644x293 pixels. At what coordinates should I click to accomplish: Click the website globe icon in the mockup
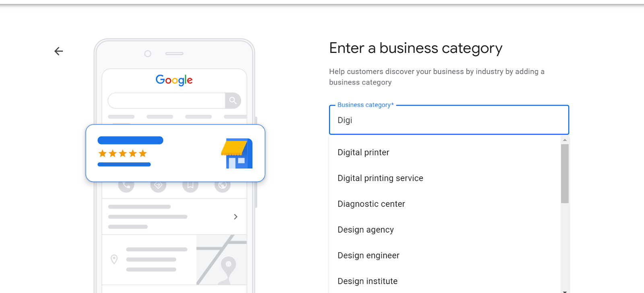click(223, 185)
